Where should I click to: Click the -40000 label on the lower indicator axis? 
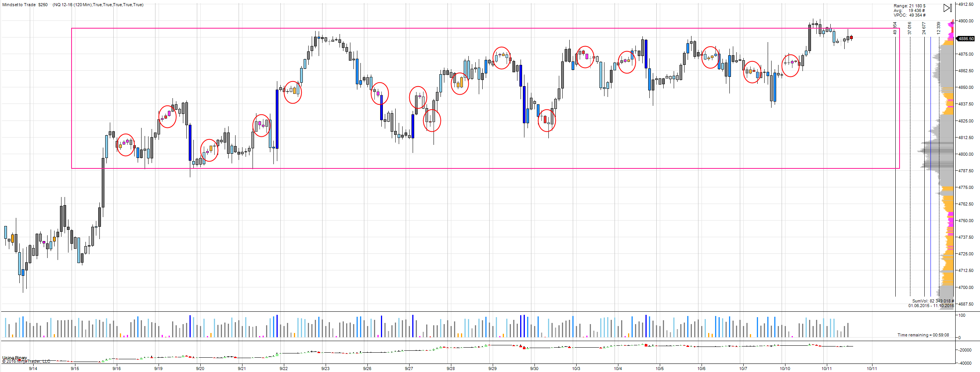coord(965,363)
